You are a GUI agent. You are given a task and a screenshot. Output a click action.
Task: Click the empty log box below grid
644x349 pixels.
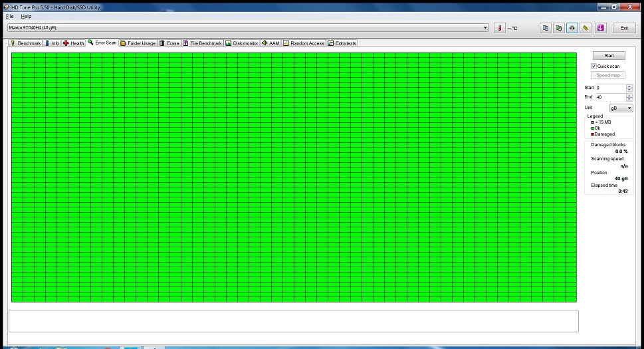[293, 321]
